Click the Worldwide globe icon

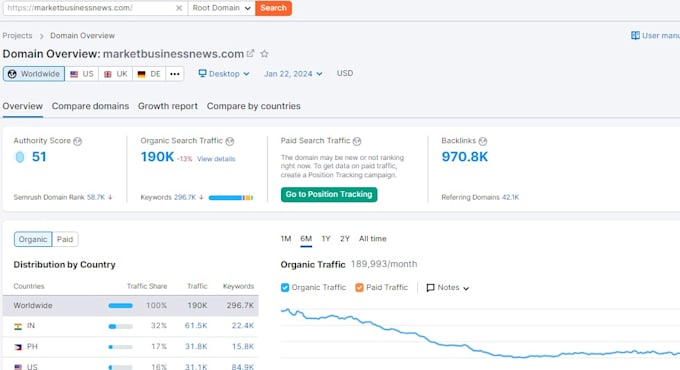click(x=12, y=74)
